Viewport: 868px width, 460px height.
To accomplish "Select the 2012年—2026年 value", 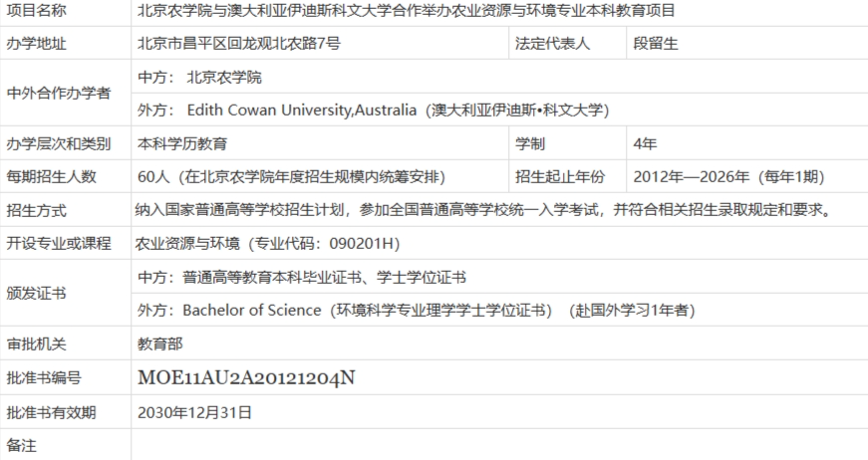I will [691, 177].
